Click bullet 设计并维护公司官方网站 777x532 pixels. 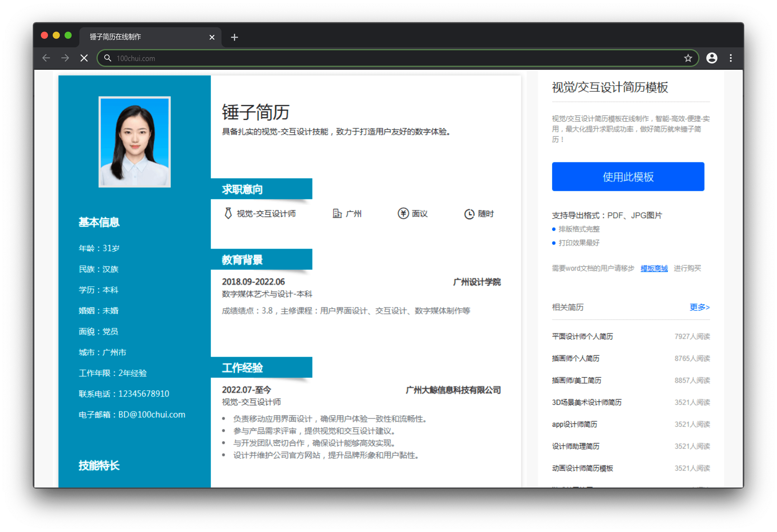pos(326,455)
